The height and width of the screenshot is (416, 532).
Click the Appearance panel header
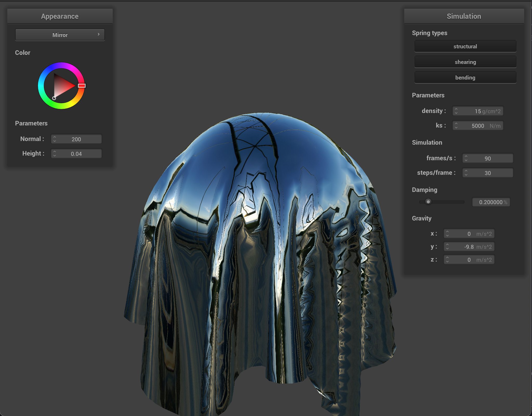(60, 16)
